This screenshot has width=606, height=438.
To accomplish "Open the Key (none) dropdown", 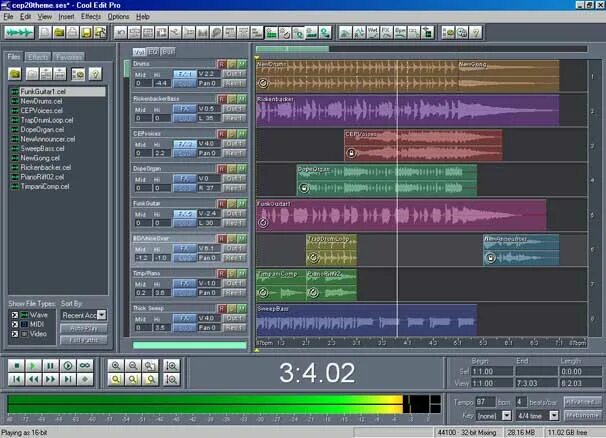I will 506,416.
